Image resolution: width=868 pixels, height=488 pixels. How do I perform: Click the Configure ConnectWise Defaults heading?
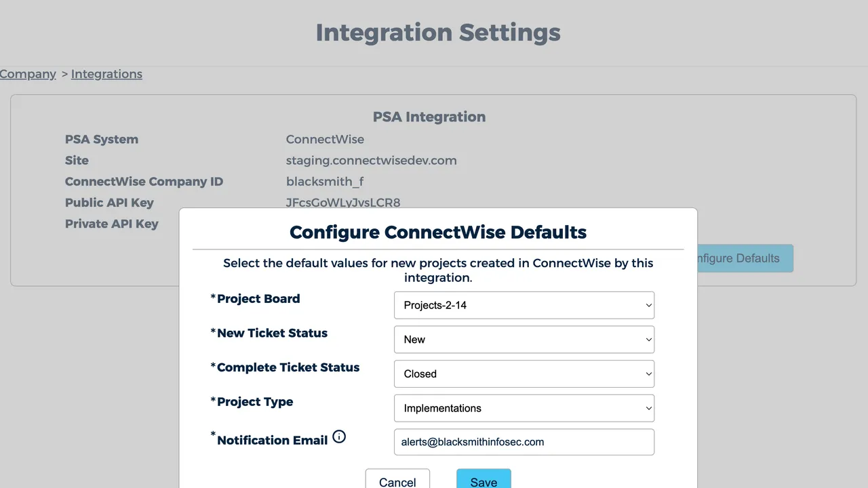pos(438,232)
